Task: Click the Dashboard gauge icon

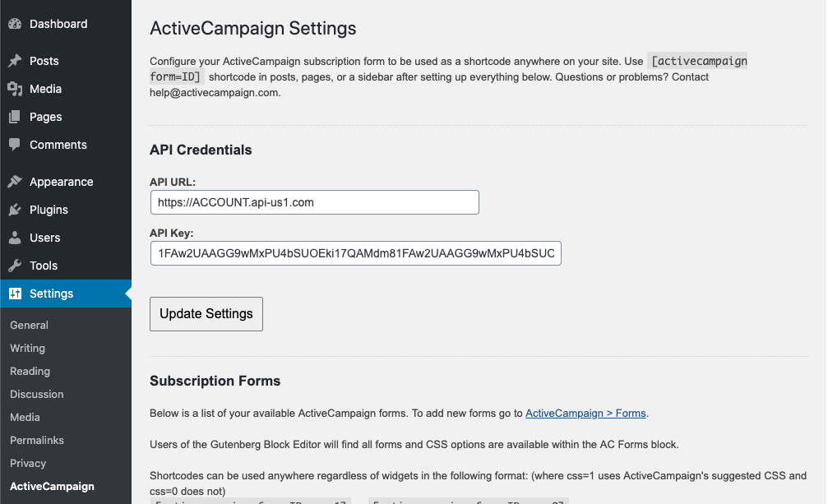Action: click(15, 24)
